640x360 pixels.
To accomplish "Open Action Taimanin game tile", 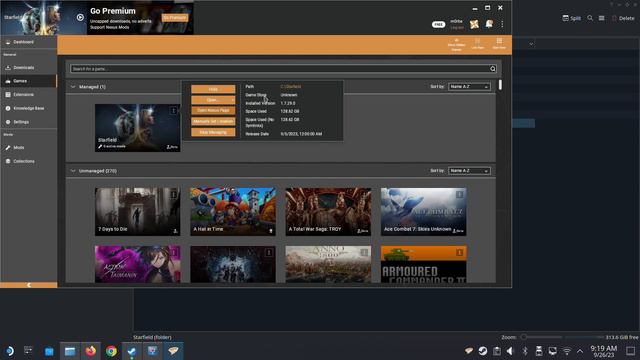I will point(137,264).
